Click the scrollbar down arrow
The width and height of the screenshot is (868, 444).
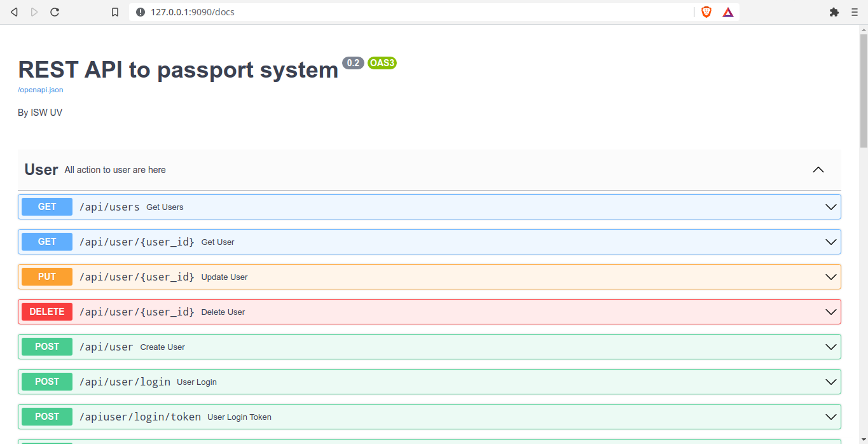coord(863,440)
